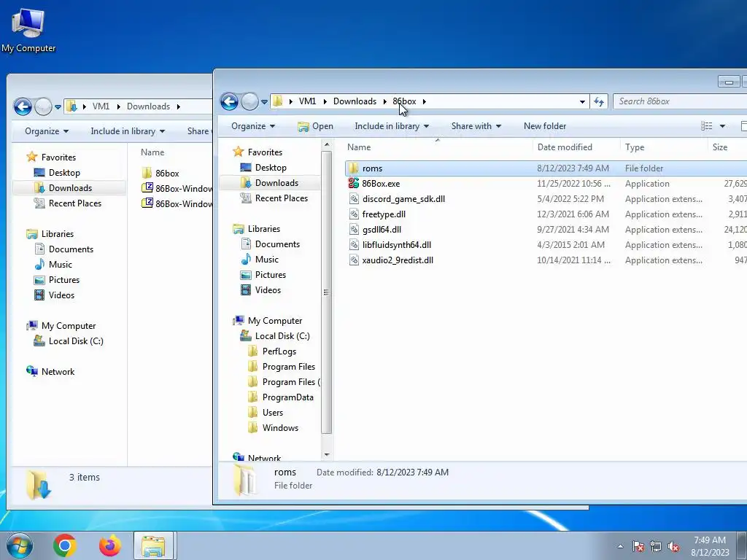This screenshot has width=747, height=560.
Task: Select gsdll64.dll file
Action: [x=382, y=230]
